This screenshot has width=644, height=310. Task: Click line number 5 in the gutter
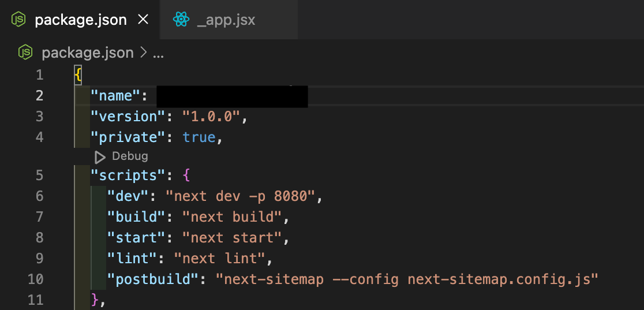coord(39,176)
